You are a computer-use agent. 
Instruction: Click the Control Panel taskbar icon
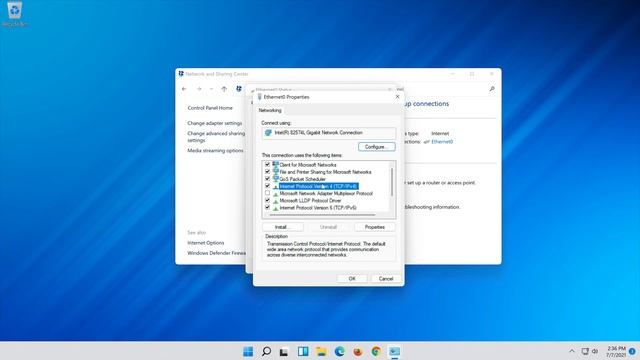[394, 351]
